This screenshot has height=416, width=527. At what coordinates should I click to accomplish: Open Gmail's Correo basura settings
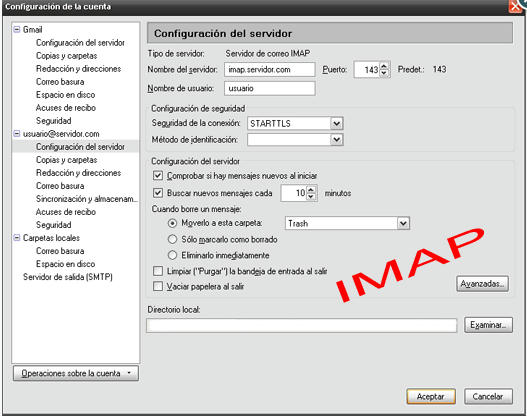pos(60,82)
